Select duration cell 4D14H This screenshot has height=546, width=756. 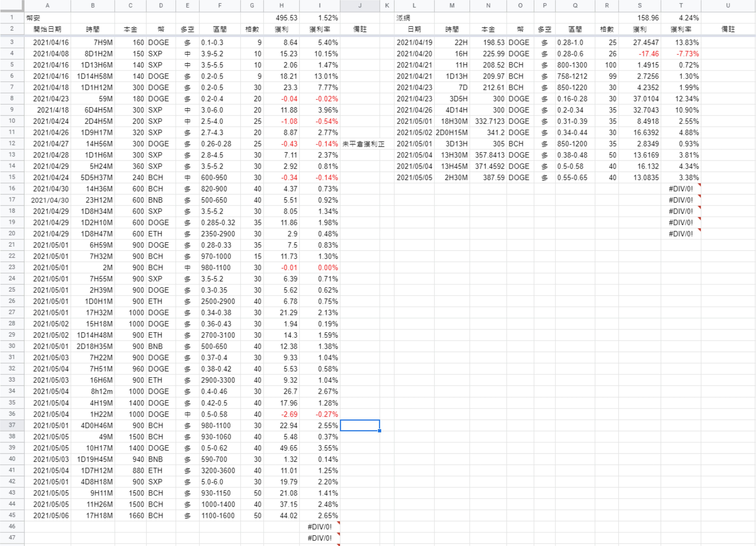[452, 110]
